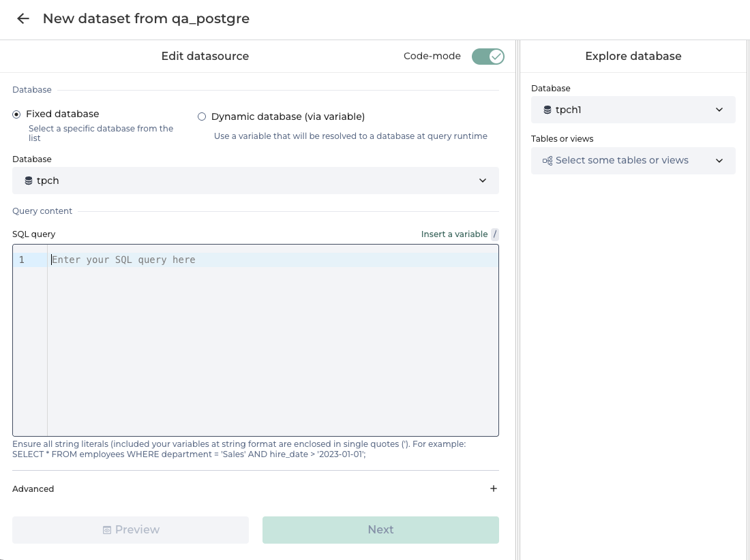
Task: Click the vertical divider between panels
Action: pyautogui.click(x=518, y=300)
